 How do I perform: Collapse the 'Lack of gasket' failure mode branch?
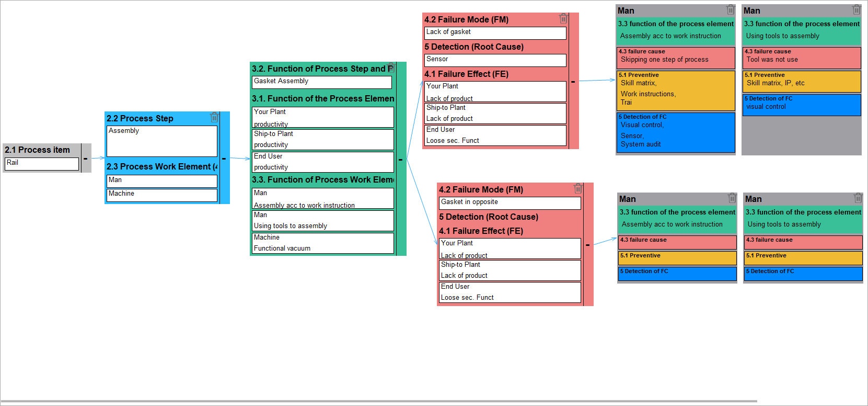tap(573, 81)
